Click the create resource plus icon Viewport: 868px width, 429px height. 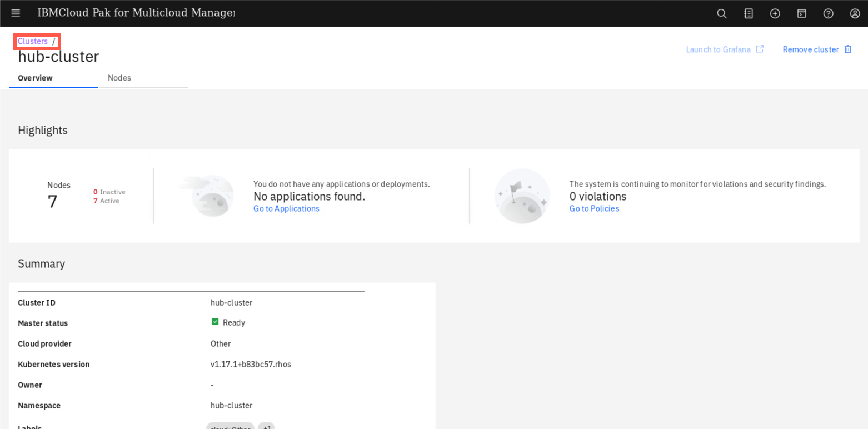(775, 13)
